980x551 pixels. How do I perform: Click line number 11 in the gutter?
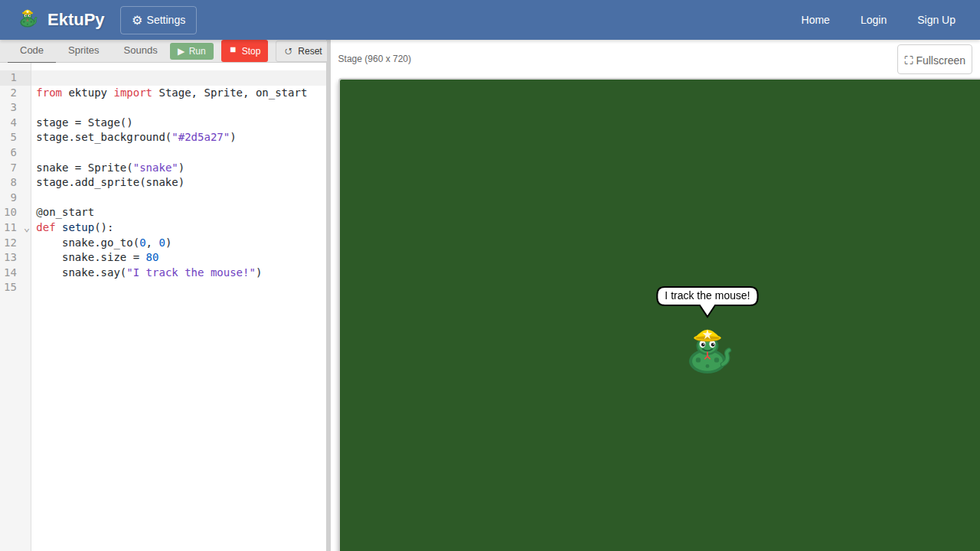11,228
